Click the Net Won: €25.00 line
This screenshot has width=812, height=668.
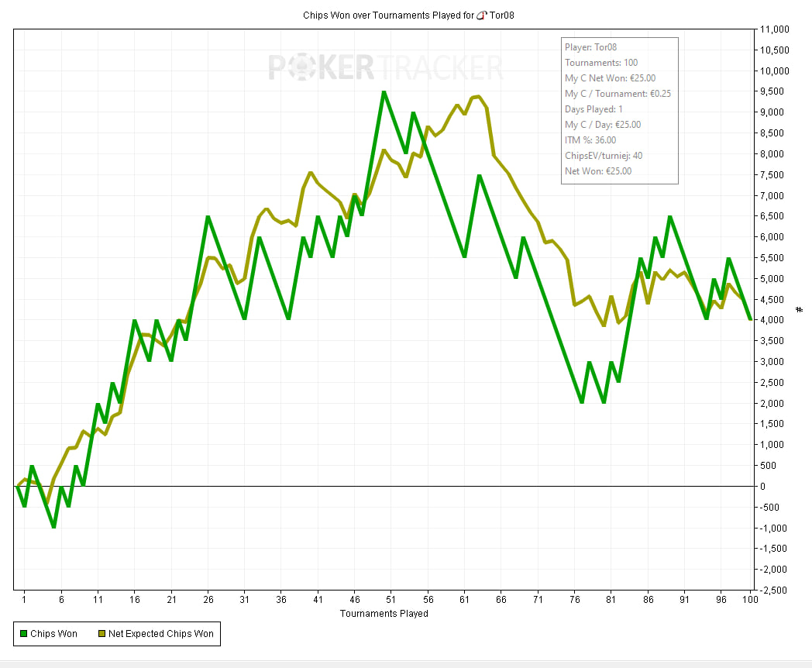coord(598,171)
